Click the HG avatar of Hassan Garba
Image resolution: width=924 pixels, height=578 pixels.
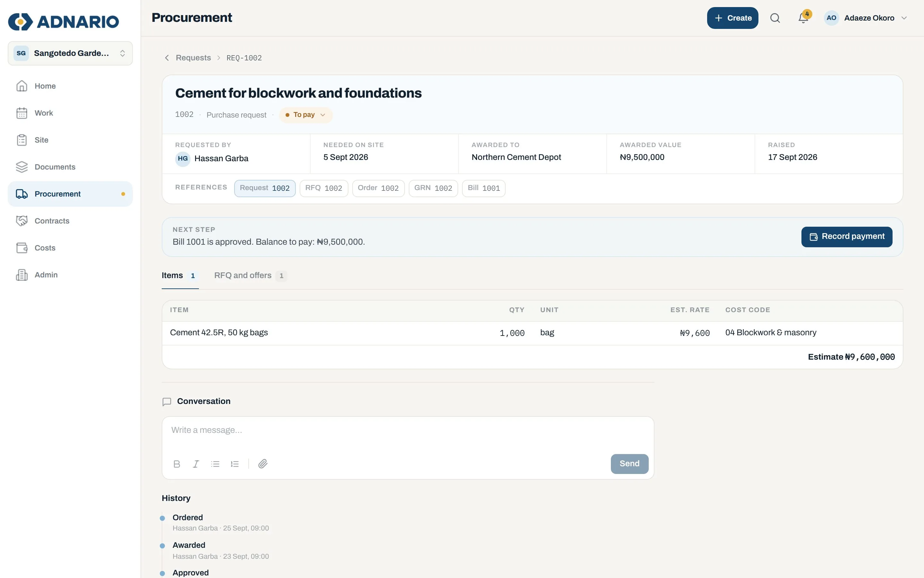tap(183, 159)
